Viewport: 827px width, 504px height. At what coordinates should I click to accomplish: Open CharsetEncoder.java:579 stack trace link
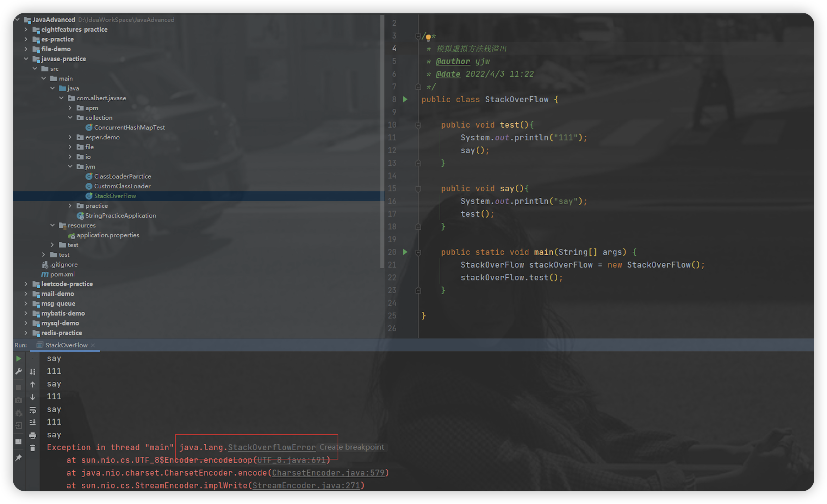click(x=328, y=473)
